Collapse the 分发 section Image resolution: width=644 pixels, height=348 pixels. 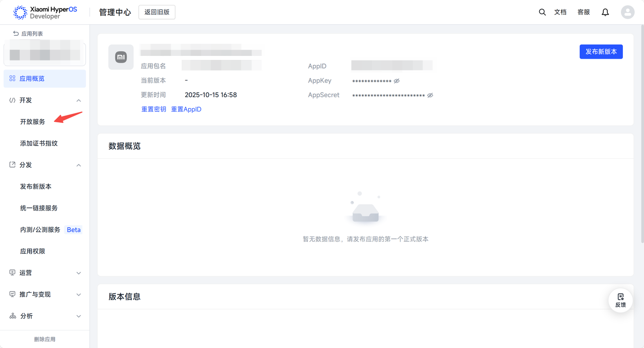click(78, 165)
